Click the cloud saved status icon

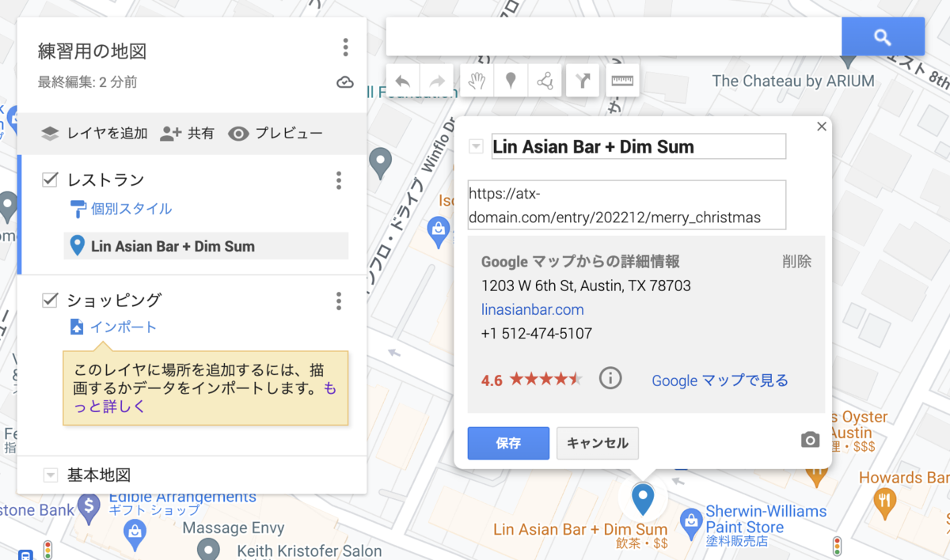pos(345,82)
